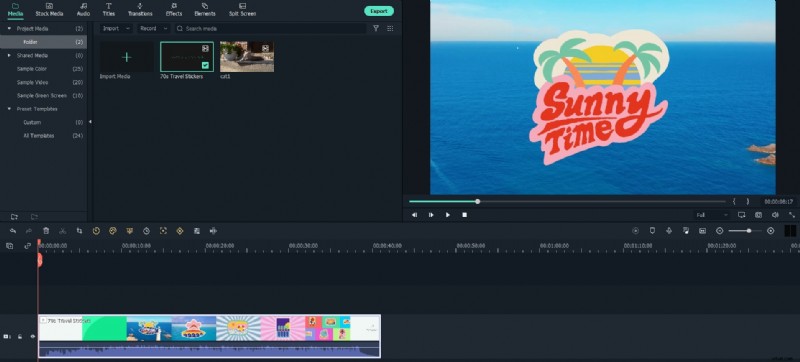Toggle the auto-ripple link icon
The image size is (800, 362).
[28, 246]
